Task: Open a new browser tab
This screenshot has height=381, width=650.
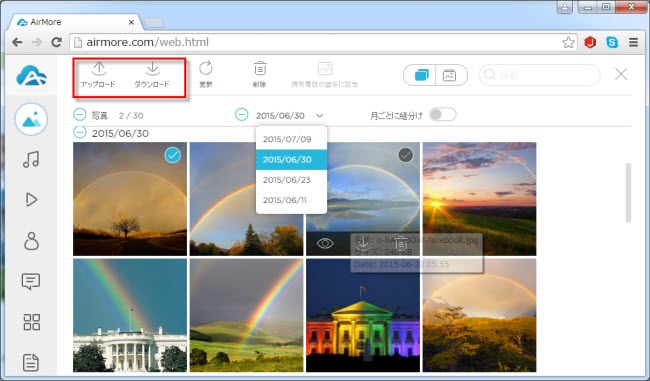Action: (153, 23)
